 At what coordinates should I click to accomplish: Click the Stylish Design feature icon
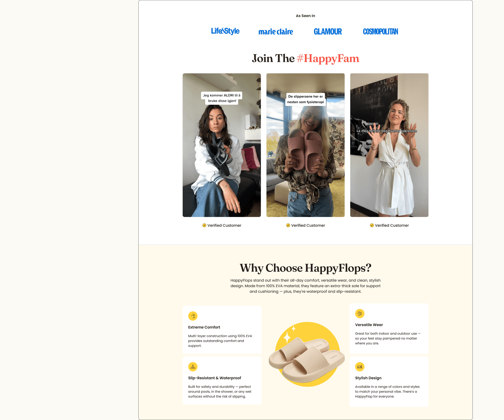[x=360, y=367]
